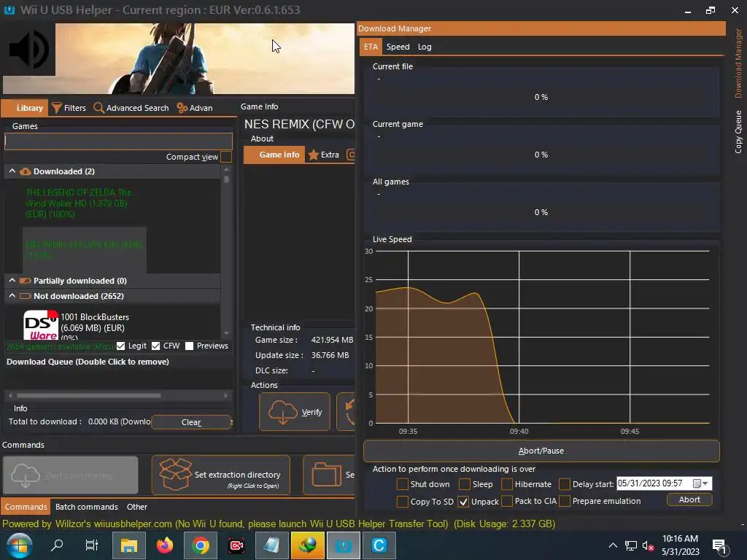Click the muted volume tray icon
This screenshot has width=747, height=560.
(x=648, y=546)
